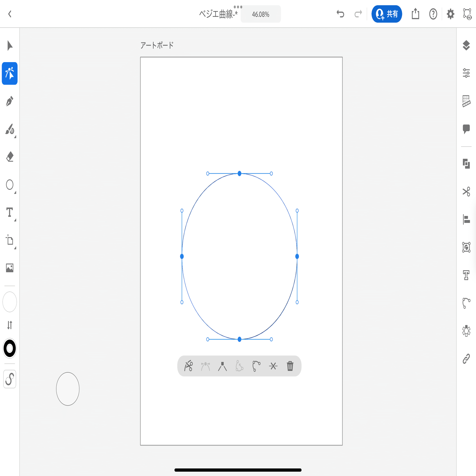The height and width of the screenshot is (476, 476).
Task: Click the Join paths icon in context bar
Action: click(273, 366)
